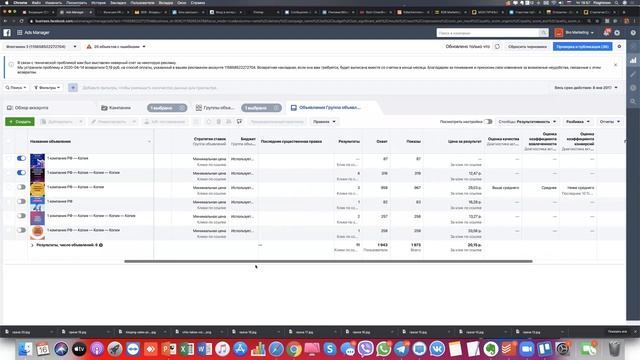Click the Edit button in toolbar
Image resolution: width=640 pixels, height=360 pixels.
coord(109,122)
